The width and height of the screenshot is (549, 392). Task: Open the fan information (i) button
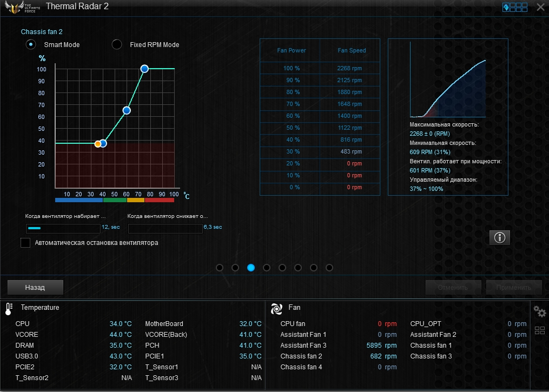[x=500, y=238]
